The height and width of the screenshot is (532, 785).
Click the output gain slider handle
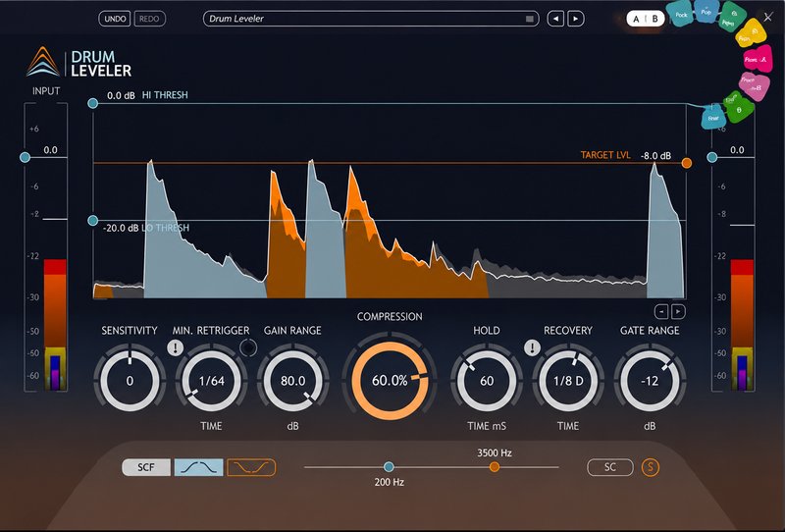[x=712, y=157]
